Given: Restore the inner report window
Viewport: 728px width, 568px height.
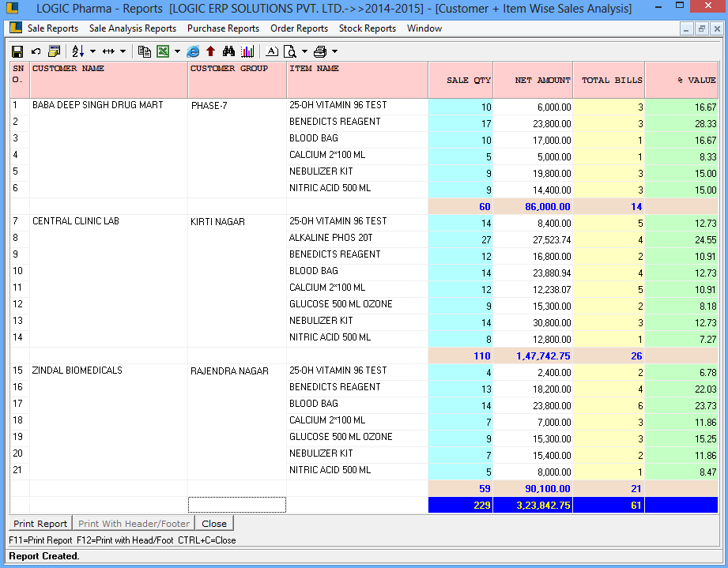Looking at the screenshot, I should (702, 28).
